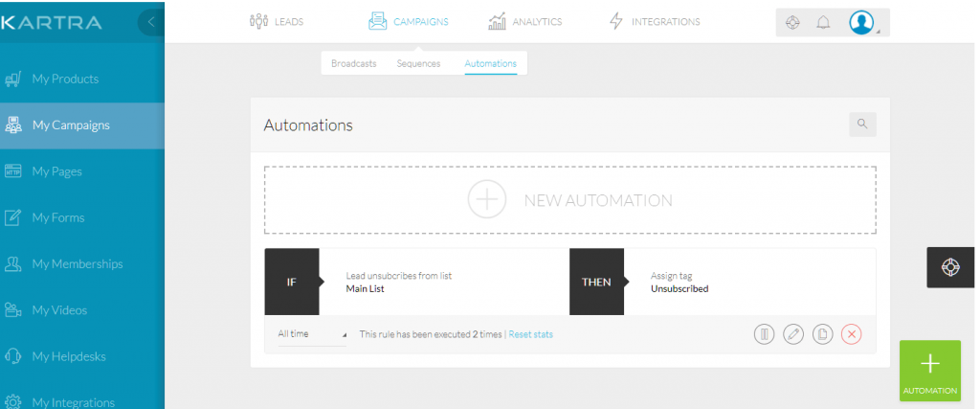Collapse the Kartra sidebar with arrow

tap(151, 21)
